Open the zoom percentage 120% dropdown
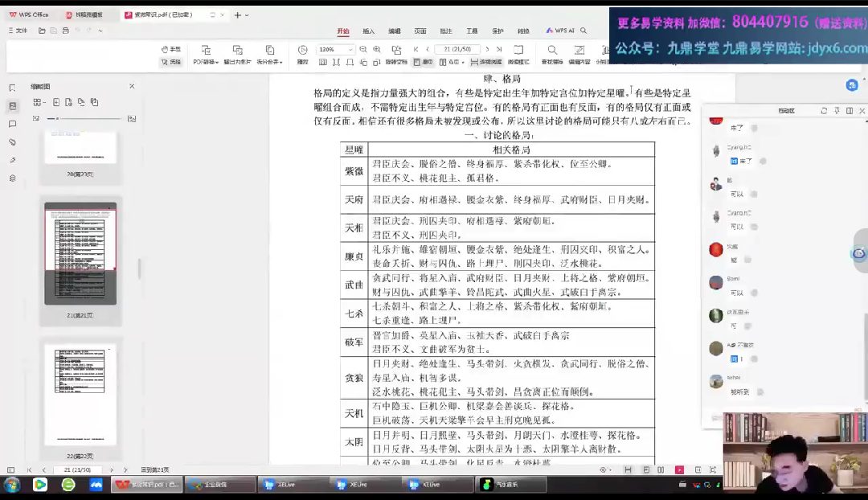The height and width of the screenshot is (500, 868). [350, 49]
